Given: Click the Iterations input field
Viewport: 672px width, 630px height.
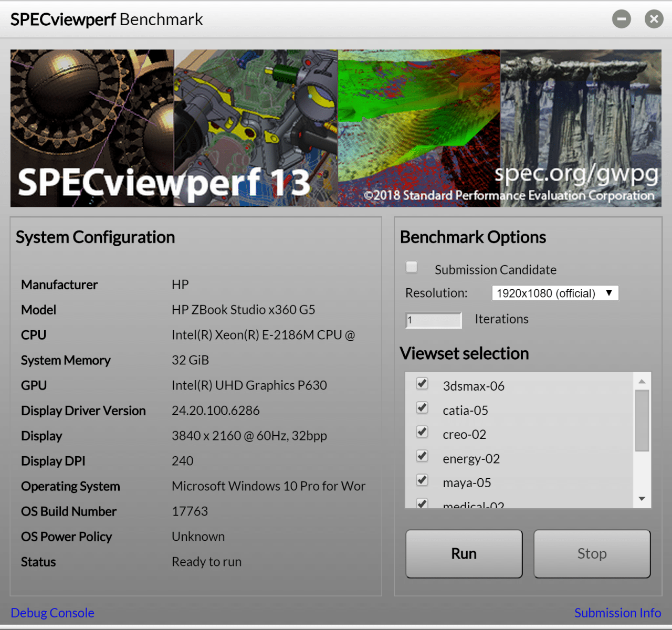Looking at the screenshot, I should pyautogui.click(x=434, y=320).
